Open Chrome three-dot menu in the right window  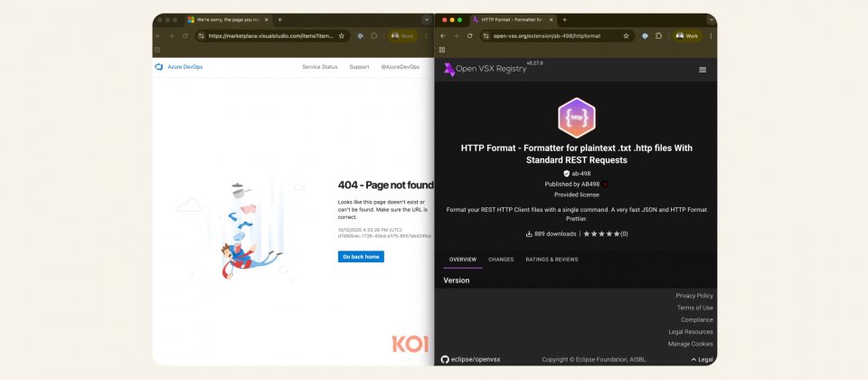[x=712, y=36]
